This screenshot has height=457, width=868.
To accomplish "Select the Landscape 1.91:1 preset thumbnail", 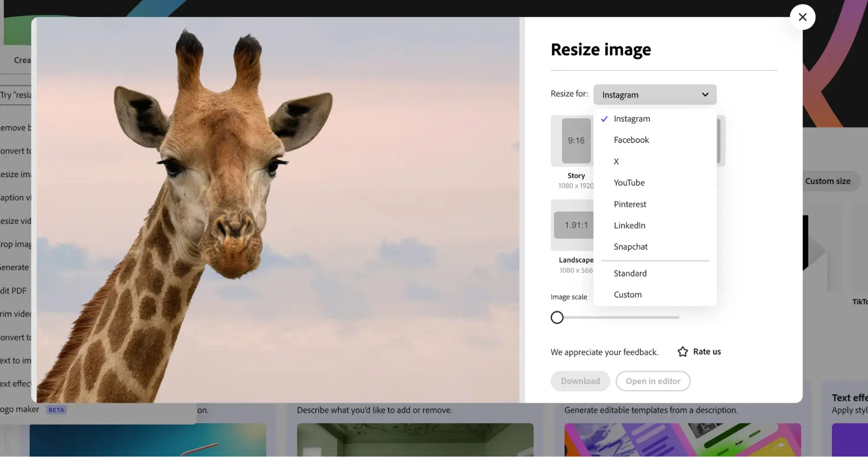I will click(x=574, y=225).
